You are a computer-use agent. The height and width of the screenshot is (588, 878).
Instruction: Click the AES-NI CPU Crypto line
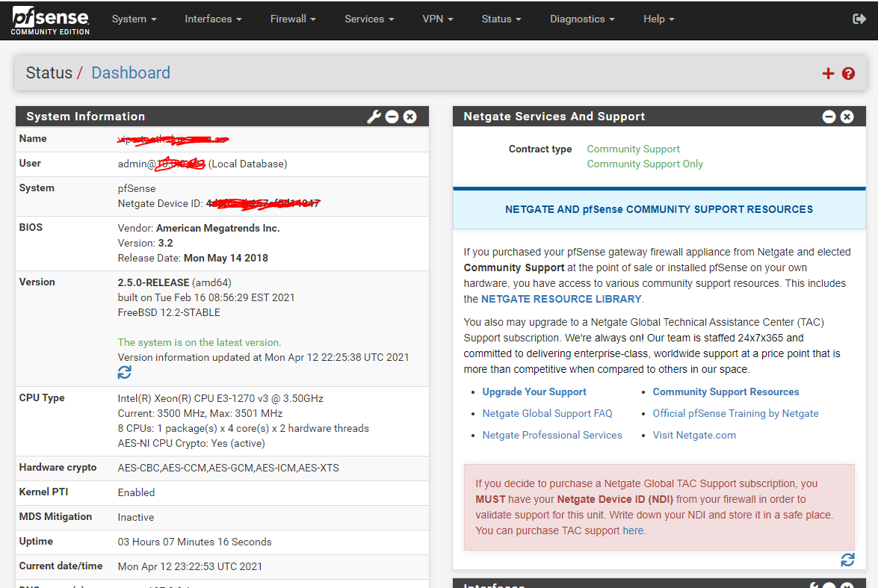(x=191, y=443)
